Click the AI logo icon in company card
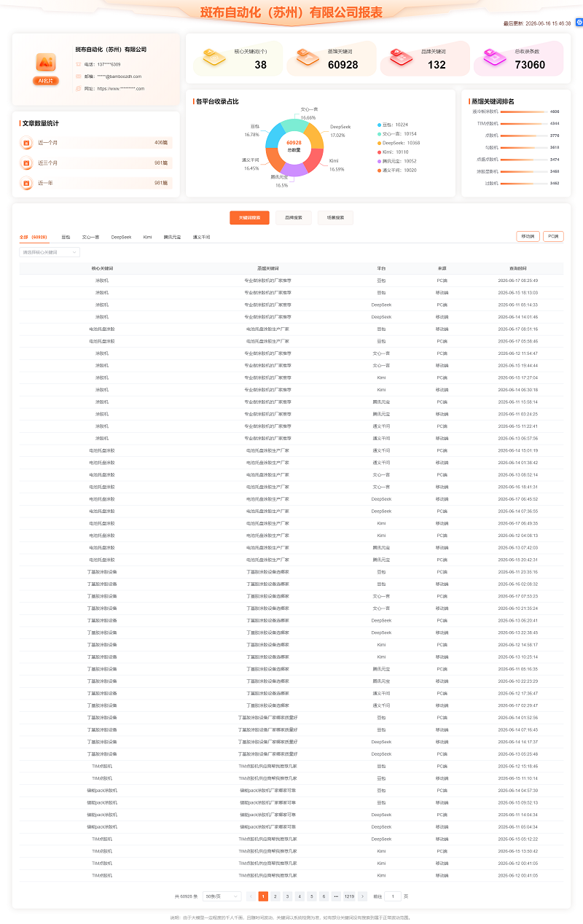 (x=45, y=63)
